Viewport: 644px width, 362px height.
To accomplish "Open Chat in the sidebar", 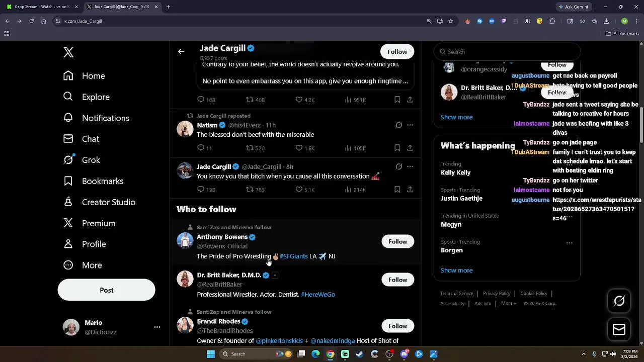I will (81, 139).
